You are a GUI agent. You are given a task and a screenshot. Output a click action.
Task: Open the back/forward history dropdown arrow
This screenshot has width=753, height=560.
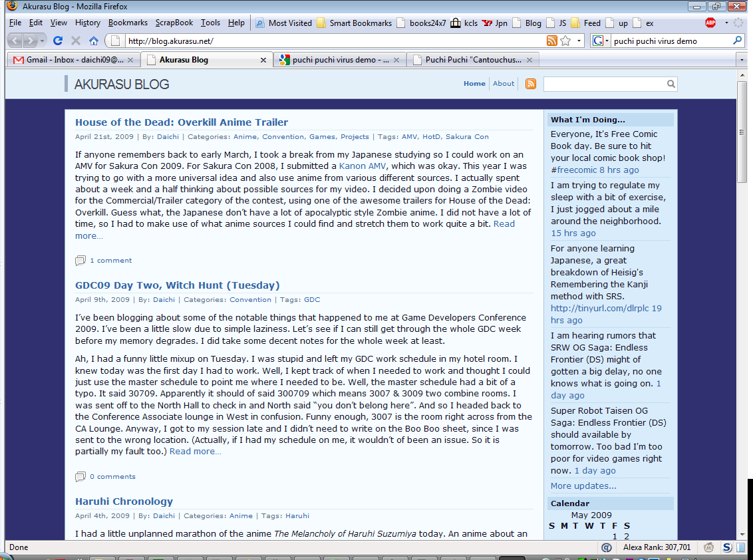pyautogui.click(x=41, y=41)
